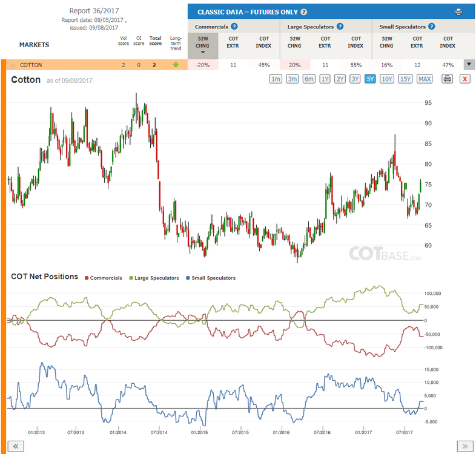The height and width of the screenshot is (454, 476).
Task: Open Small Speculators help question mark
Action: point(431,27)
